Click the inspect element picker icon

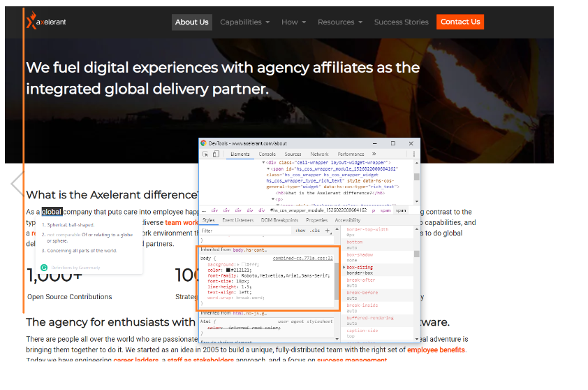coord(205,154)
